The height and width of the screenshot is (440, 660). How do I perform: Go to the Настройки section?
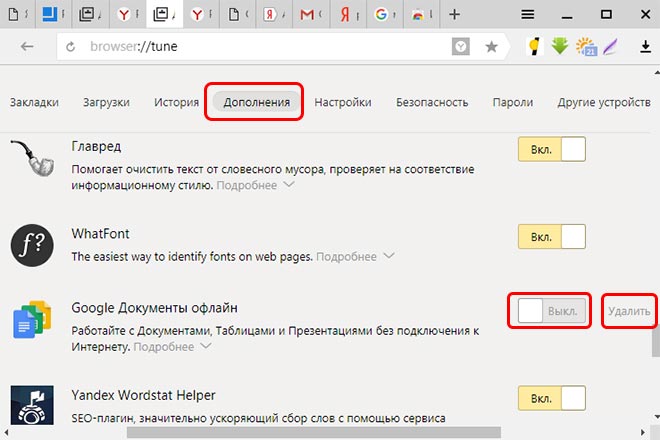343,102
